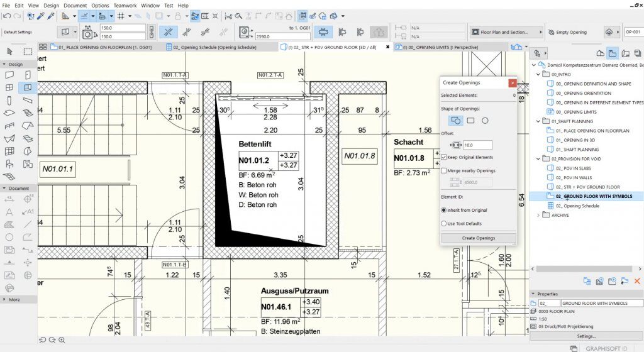This screenshot has height=352, width=644.
Task: Enable Merge nearby Openings checkbox
Action: pyautogui.click(x=445, y=170)
